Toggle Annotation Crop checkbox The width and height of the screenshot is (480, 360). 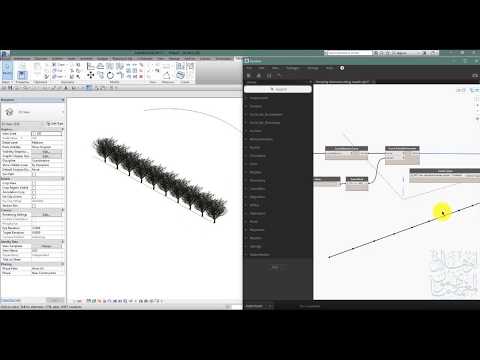coord(34,192)
